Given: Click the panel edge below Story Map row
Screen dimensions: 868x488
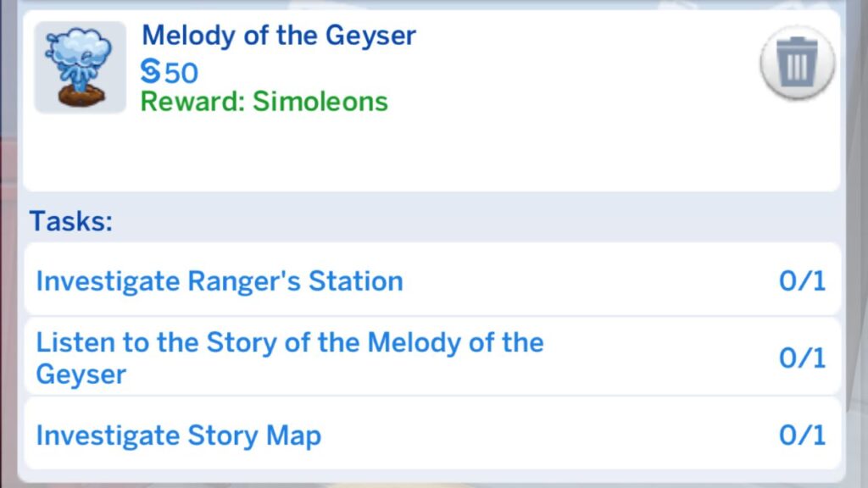Looking at the screenshot, I should (424, 476).
